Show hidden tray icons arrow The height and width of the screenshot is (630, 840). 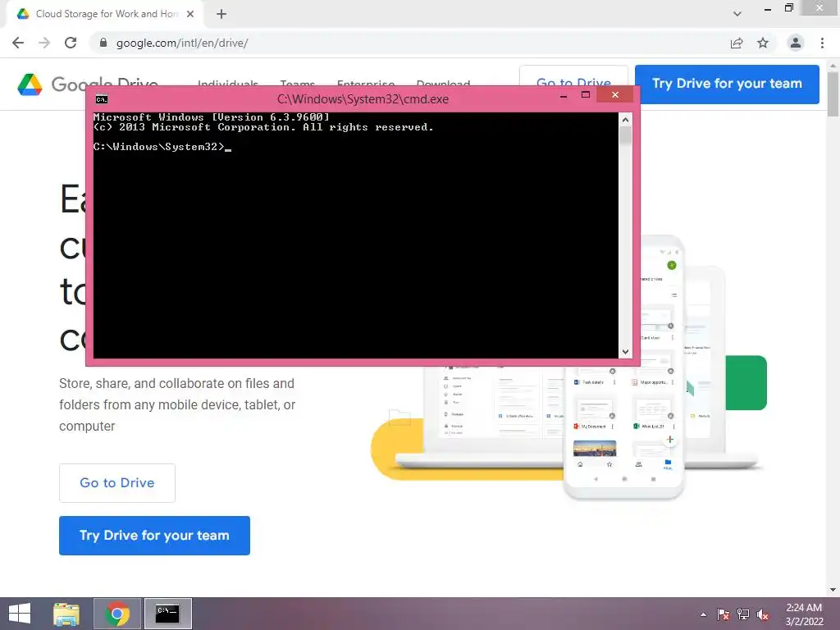[x=703, y=614]
